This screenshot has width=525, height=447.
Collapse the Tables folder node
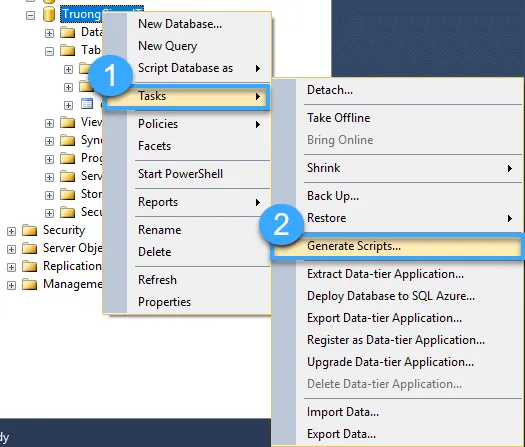tap(50, 52)
